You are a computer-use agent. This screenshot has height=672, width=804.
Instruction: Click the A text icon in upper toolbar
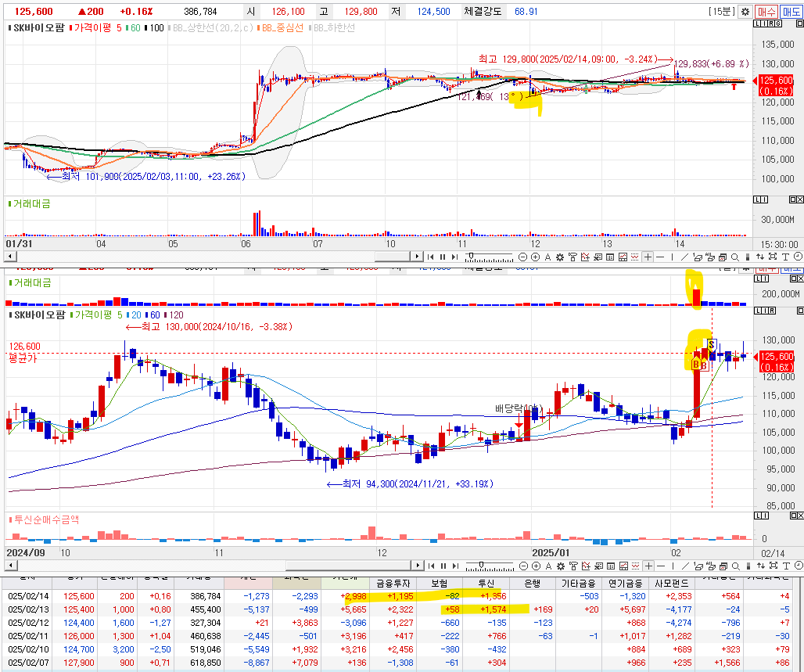(x=547, y=257)
